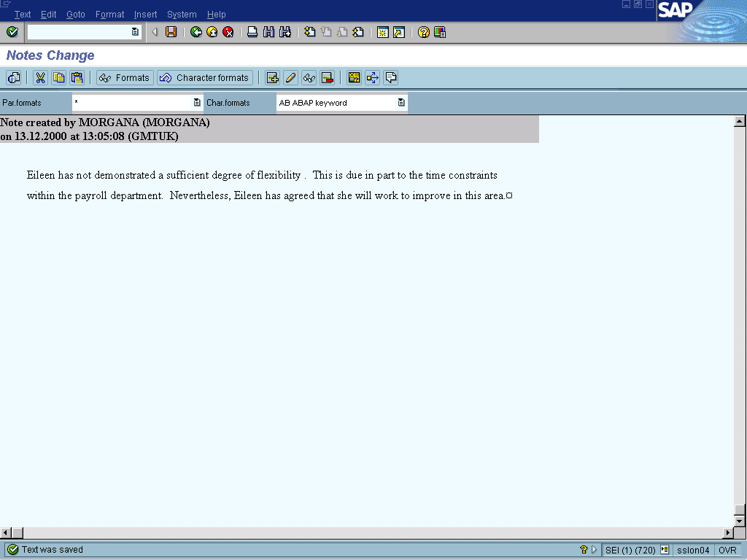Click the Find Next binoculars-plus icon
The height and width of the screenshot is (560, 747).
tap(285, 32)
